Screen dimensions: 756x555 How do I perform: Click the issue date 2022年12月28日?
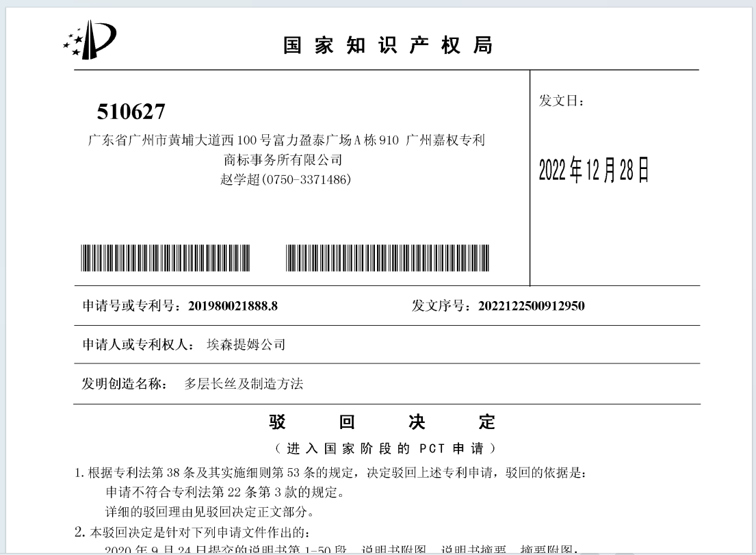click(593, 170)
